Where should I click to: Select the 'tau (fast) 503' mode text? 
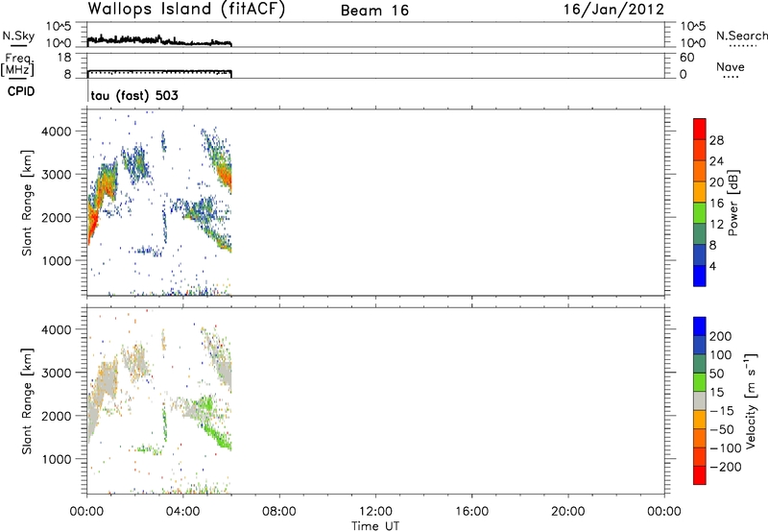(134, 95)
